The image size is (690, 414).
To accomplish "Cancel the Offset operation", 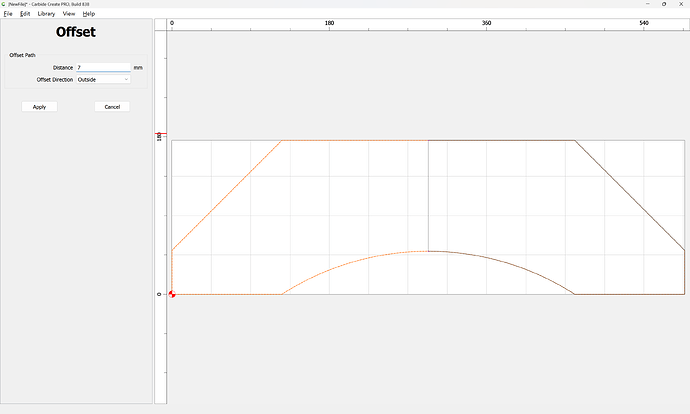I will pyautogui.click(x=112, y=106).
